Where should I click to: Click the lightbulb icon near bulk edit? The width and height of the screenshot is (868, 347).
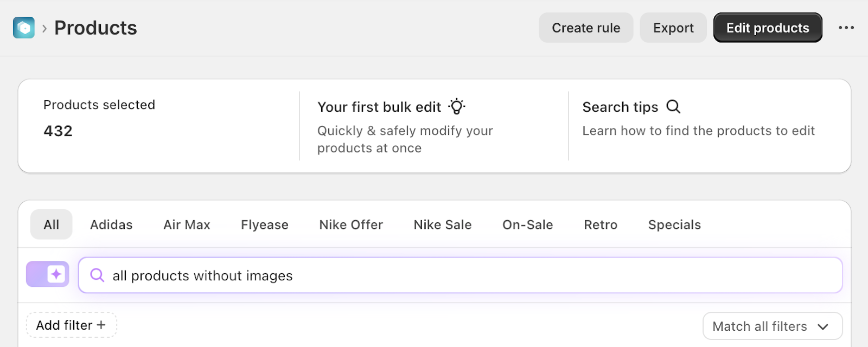457,106
